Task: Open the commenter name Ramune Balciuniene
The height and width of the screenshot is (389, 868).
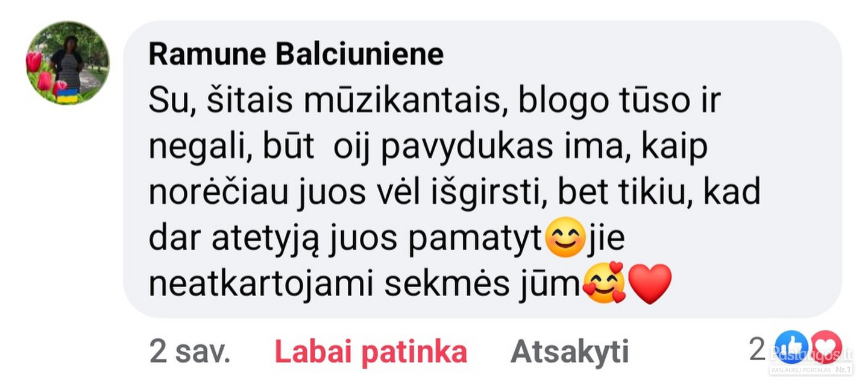Action: click(x=296, y=54)
